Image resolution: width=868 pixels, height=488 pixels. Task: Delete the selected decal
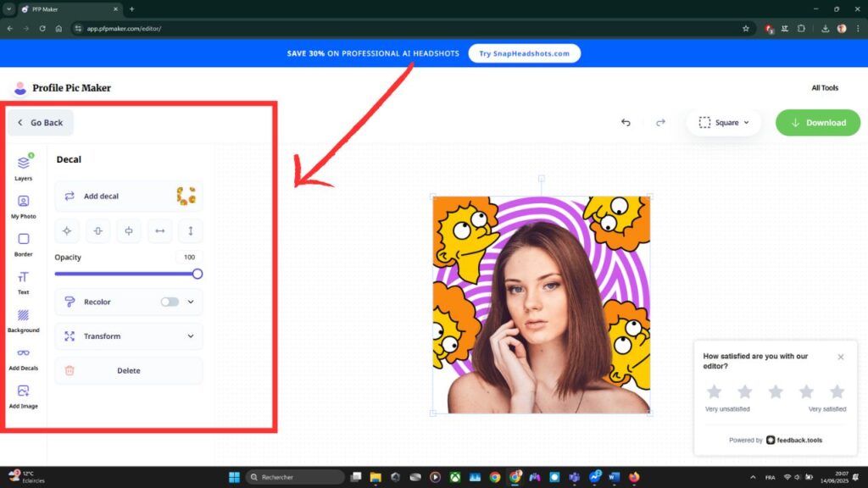click(x=129, y=370)
